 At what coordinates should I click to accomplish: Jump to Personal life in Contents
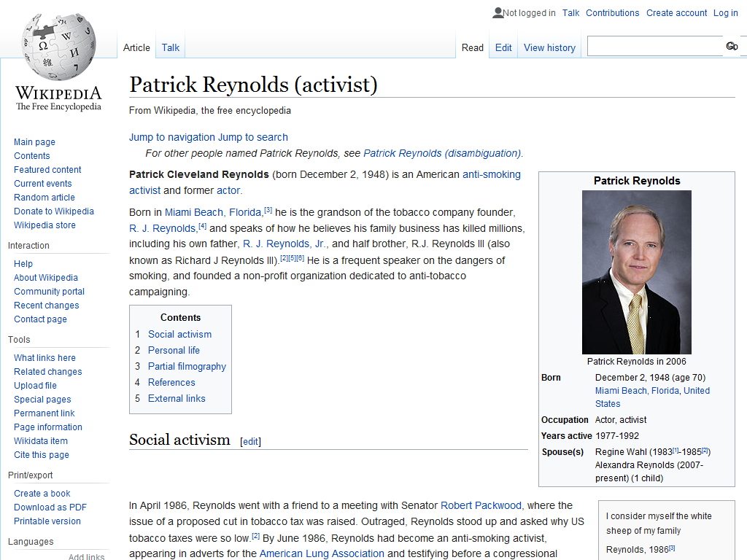pyautogui.click(x=174, y=351)
